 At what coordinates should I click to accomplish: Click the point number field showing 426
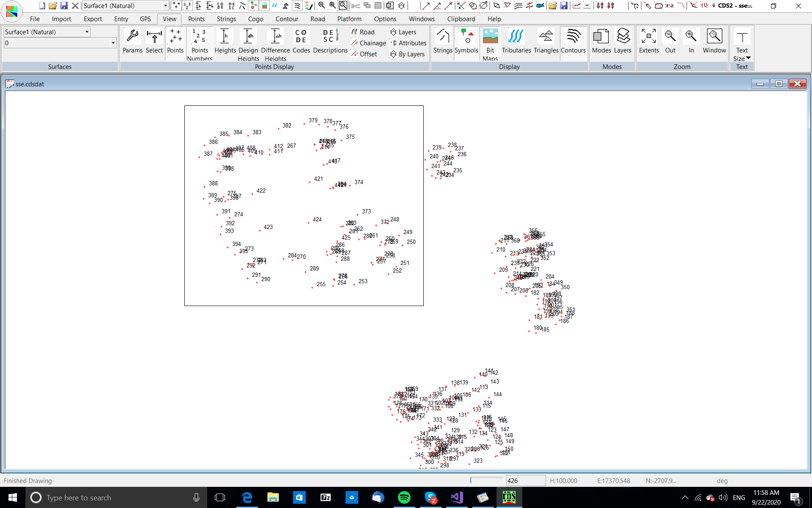525,480
